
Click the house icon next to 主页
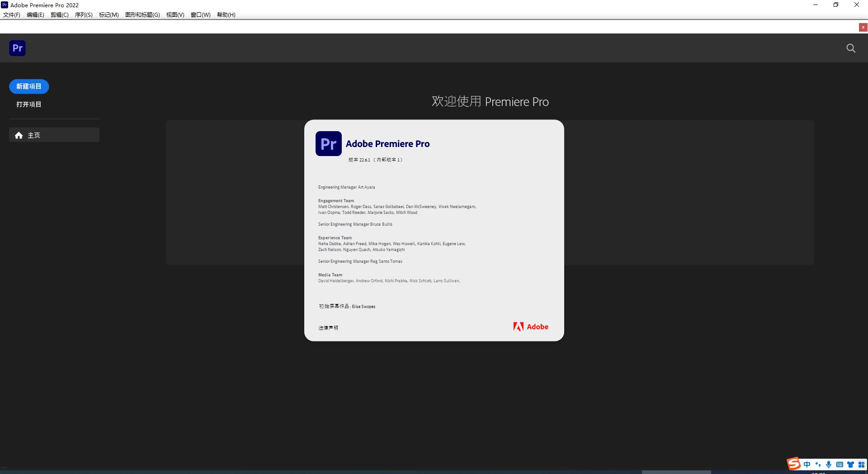point(19,135)
